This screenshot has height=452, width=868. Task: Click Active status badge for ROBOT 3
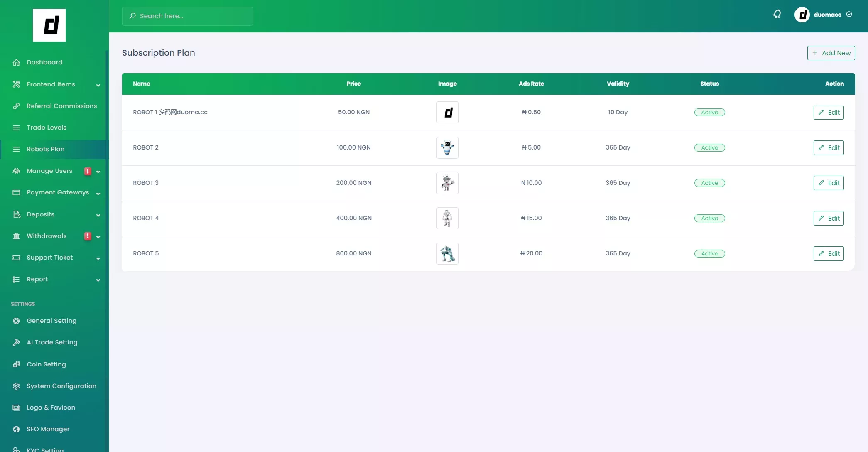[x=709, y=183]
